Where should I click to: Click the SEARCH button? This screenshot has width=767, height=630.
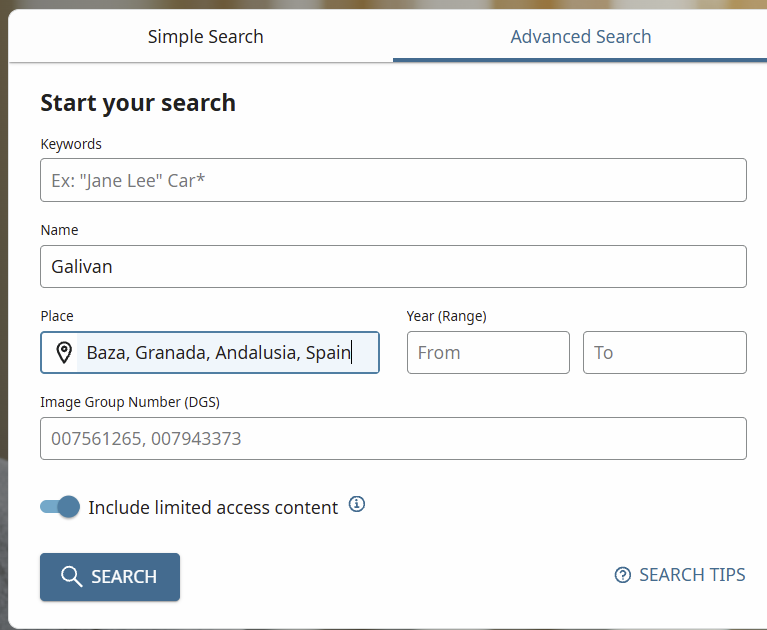tap(110, 577)
